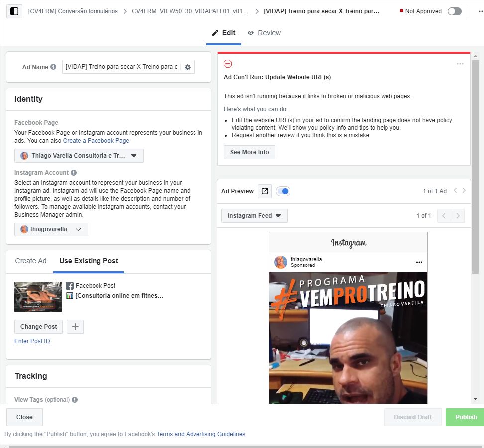Screen dimensions: 484x448
Task: Click the red error status icon
Action: pos(228,64)
